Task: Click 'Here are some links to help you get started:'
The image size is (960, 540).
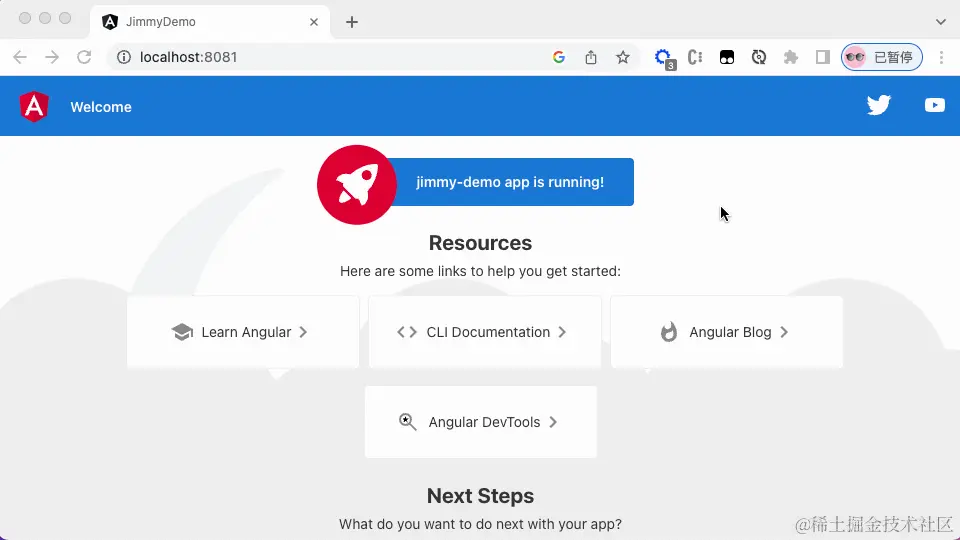Action: (480, 271)
